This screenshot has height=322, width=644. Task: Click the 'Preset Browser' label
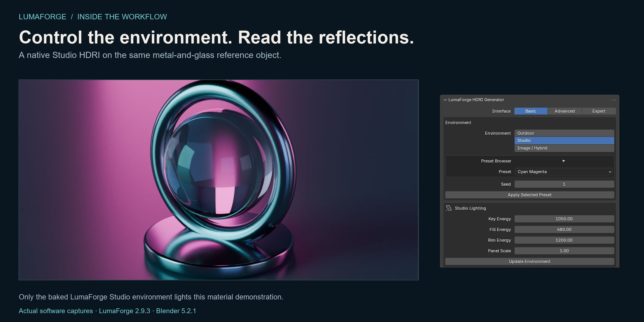click(x=496, y=161)
